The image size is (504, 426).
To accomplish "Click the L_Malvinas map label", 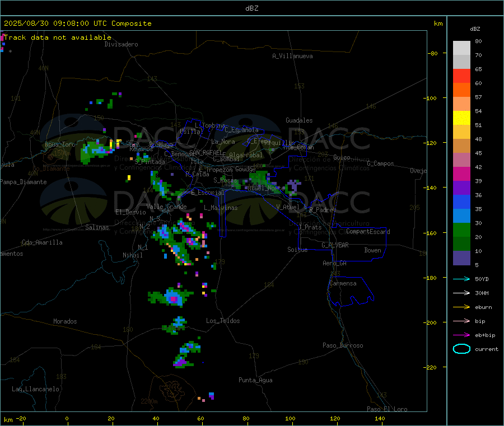I will click(221, 208).
